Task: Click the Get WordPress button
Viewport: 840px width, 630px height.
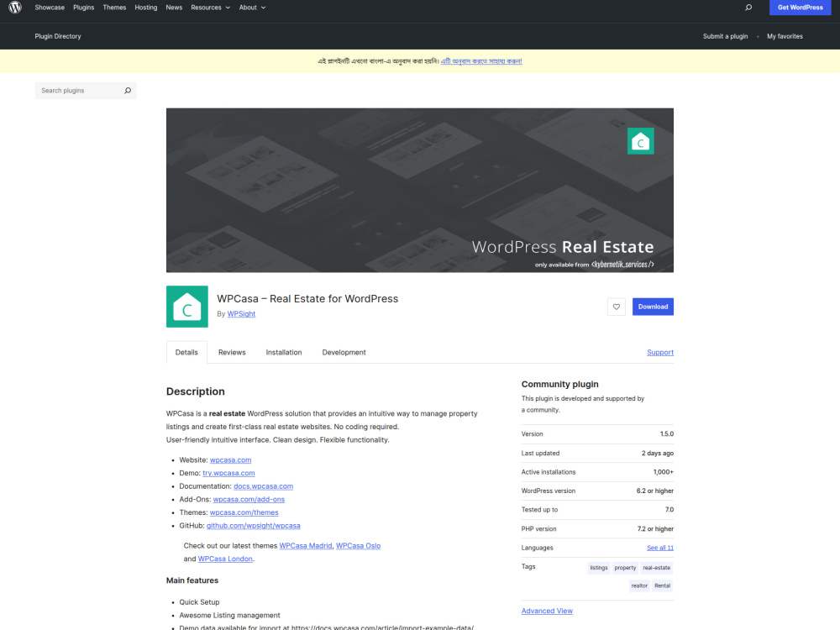Action: (x=800, y=8)
